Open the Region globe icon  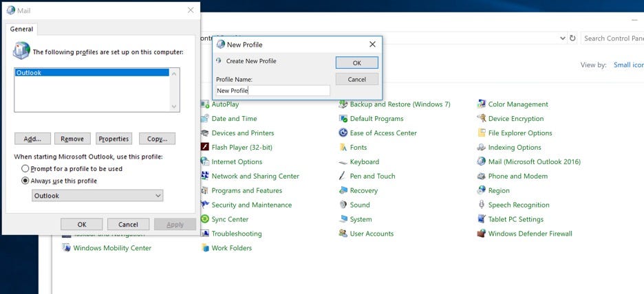pos(482,191)
